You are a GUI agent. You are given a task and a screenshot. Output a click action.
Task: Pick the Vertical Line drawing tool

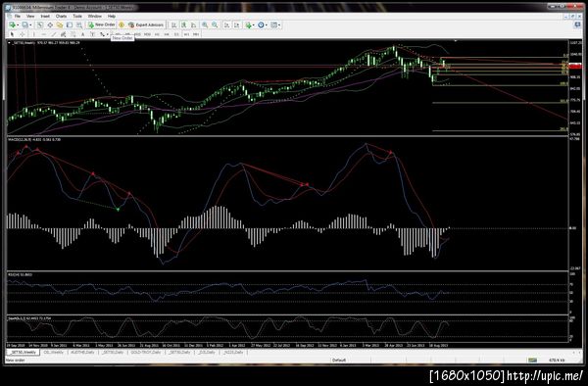(33, 34)
